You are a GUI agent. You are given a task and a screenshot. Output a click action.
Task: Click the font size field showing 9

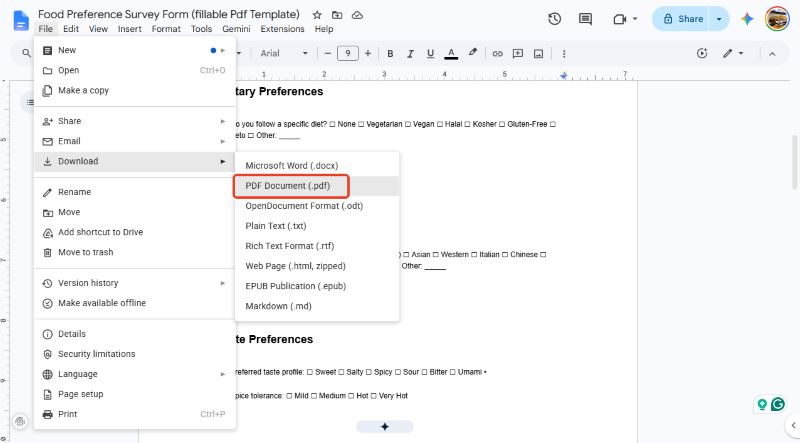click(347, 53)
